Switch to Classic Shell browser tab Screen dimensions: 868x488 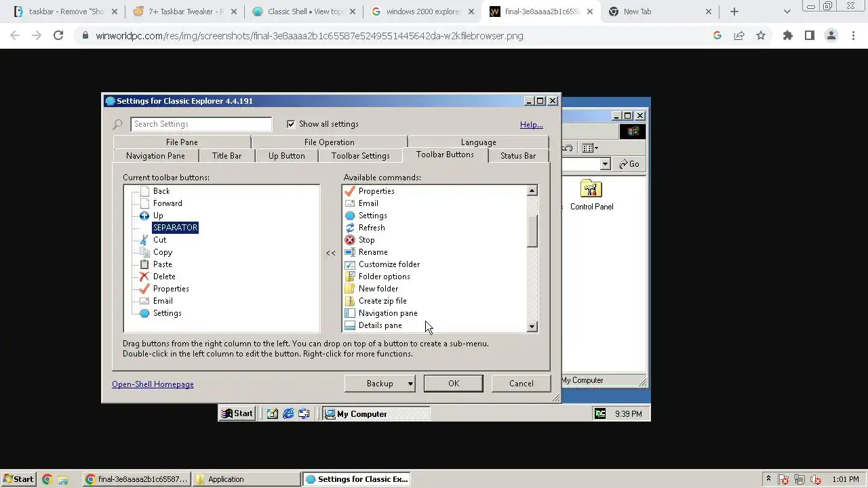304,12
